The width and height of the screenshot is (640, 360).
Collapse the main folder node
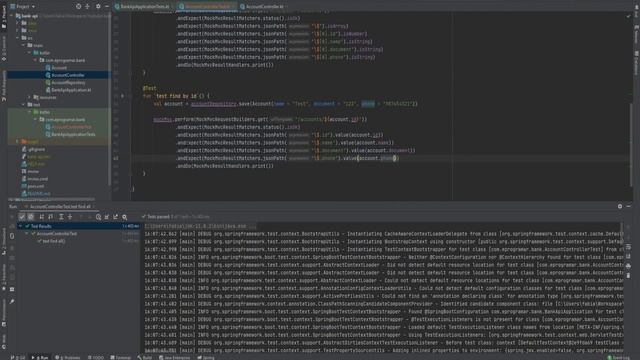23,45
